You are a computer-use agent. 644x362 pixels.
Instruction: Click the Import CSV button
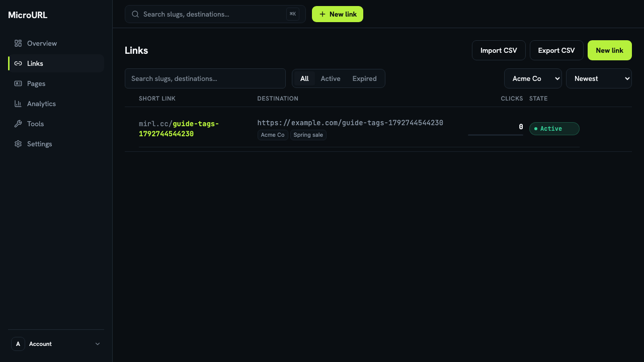coord(499,50)
